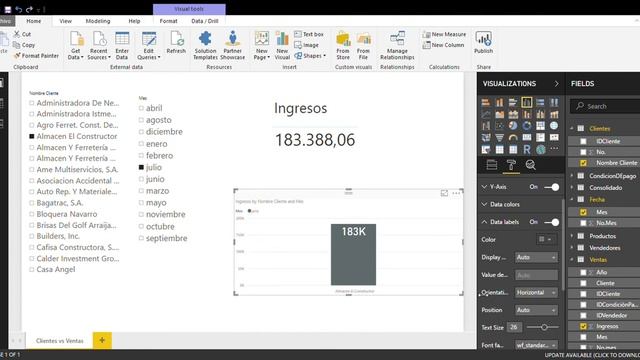Select the funnel chart visualization

coord(500,138)
